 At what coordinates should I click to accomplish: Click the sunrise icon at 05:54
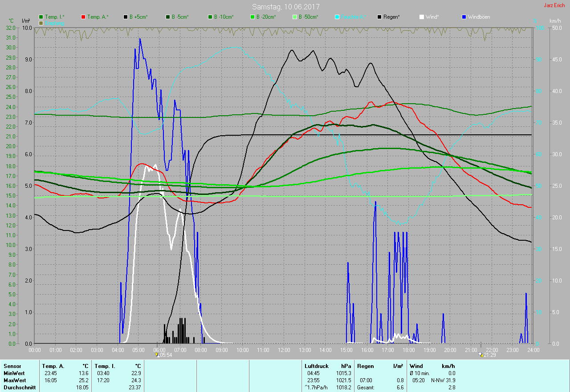[x=157, y=355]
